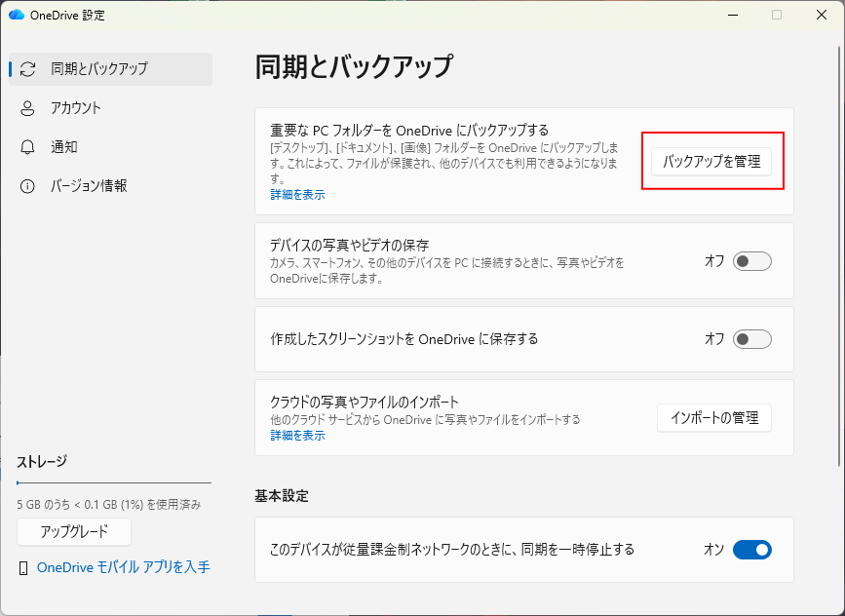Click the OneDrive cloud icon in title bar

(17, 15)
